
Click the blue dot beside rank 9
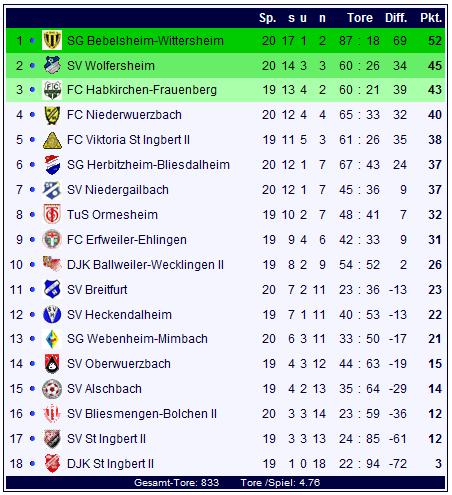point(32,240)
